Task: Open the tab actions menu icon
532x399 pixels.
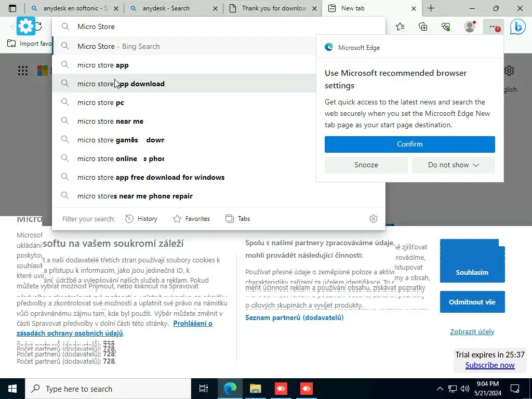Action: click(12, 8)
